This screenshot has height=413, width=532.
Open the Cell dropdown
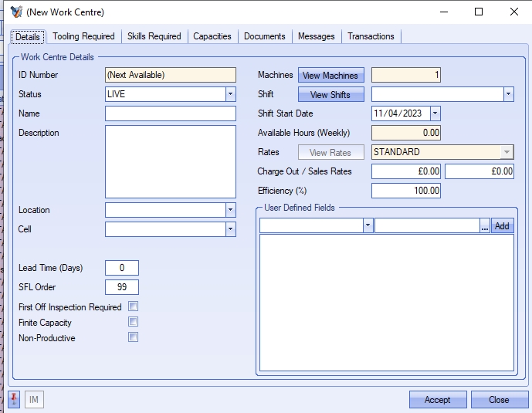click(230, 229)
